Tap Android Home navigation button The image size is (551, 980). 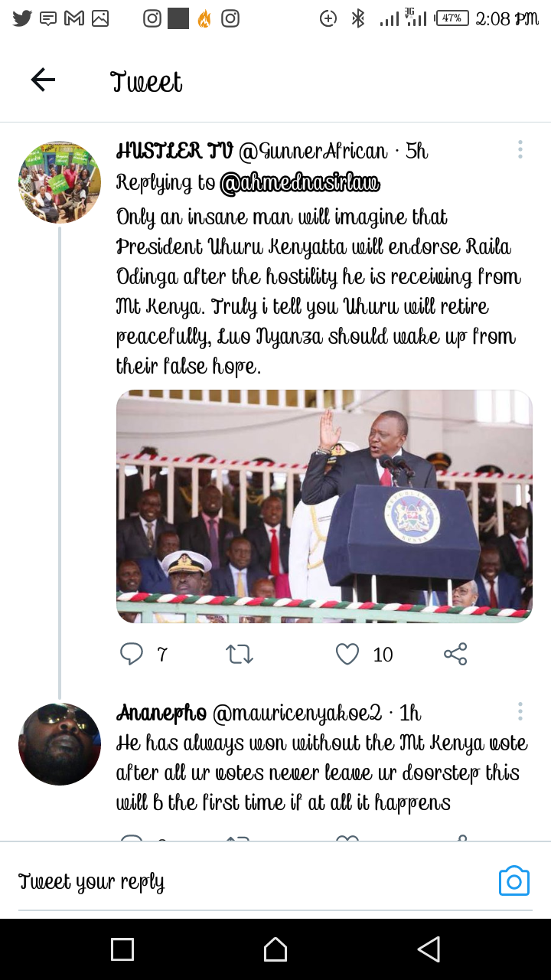[x=275, y=949]
